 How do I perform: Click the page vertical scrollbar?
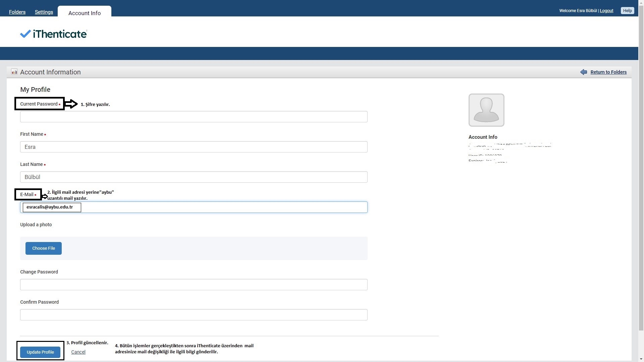[x=641, y=168]
